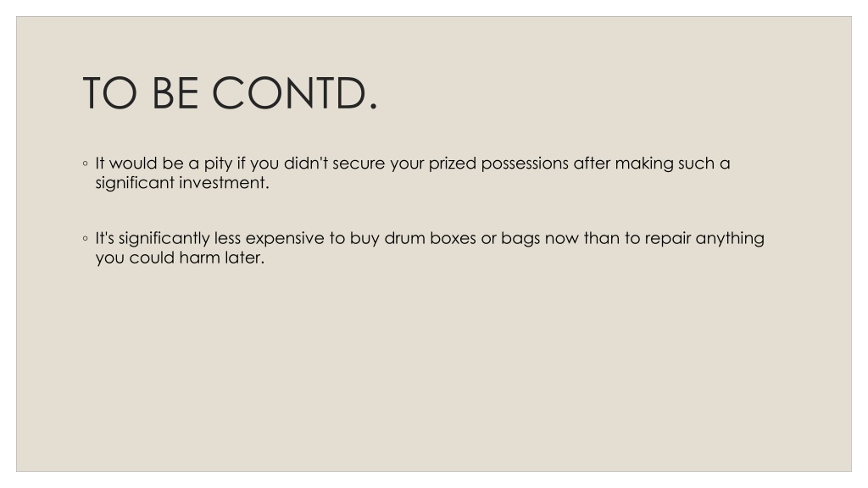Click the words 'after making such a'
This screenshot has width=868, height=488.
coord(652,164)
